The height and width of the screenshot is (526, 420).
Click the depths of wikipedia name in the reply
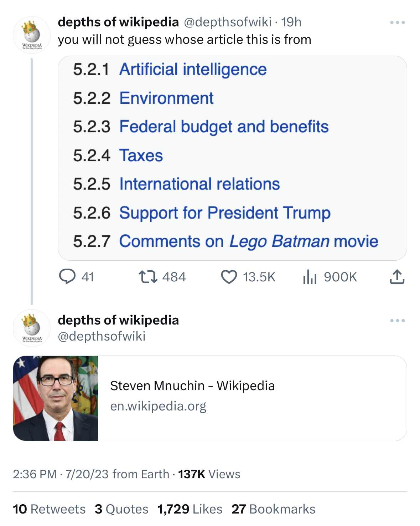coord(118,320)
